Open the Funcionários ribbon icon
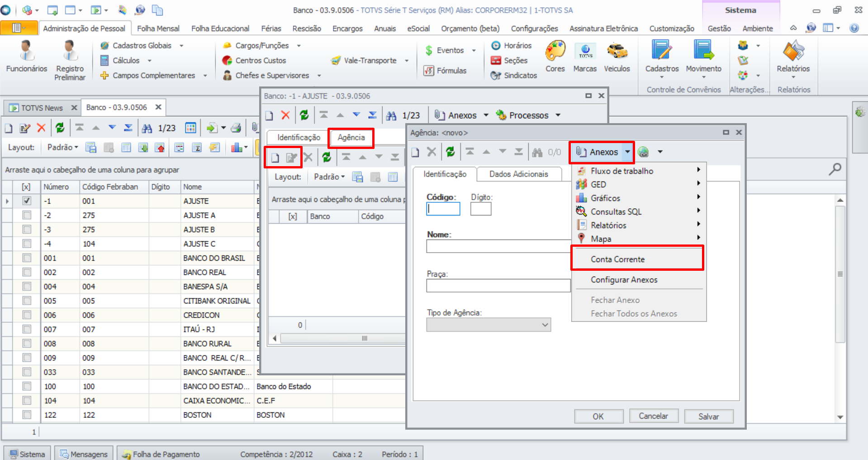This screenshot has height=460, width=868. pos(27,56)
